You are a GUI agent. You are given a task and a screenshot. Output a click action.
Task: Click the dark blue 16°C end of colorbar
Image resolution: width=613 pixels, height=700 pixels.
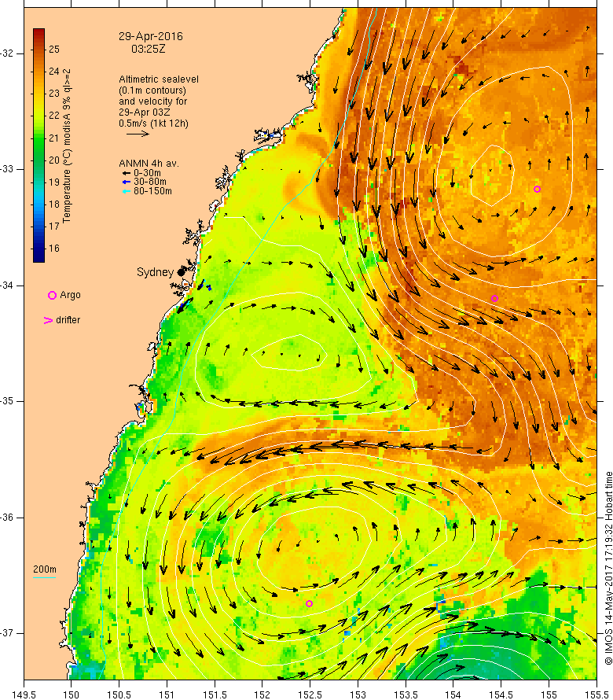(39, 256)
